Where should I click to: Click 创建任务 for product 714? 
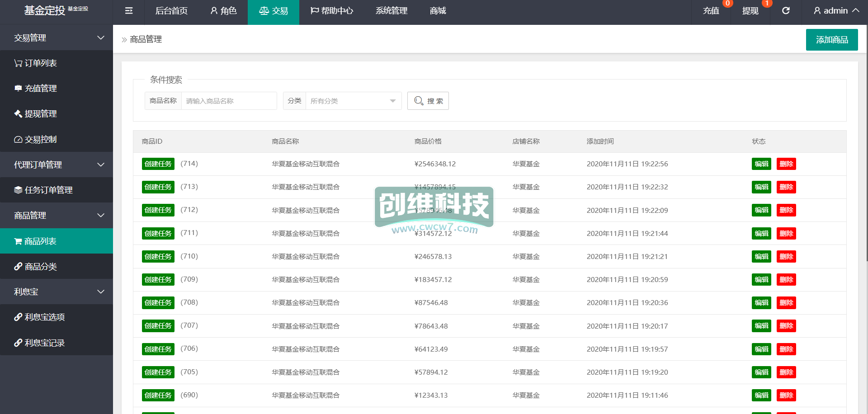pyautogui.click(x=158, y=164)
